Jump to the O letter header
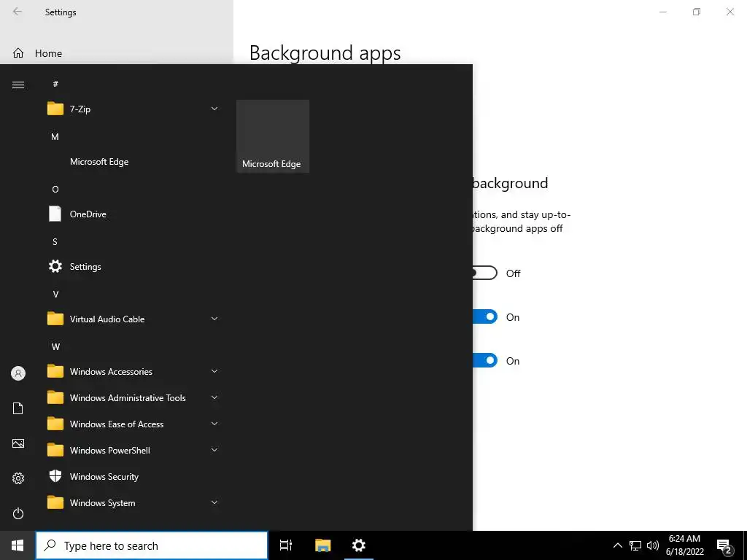The height and width of the screenshot is (560, 747). [x=55, y=190]
